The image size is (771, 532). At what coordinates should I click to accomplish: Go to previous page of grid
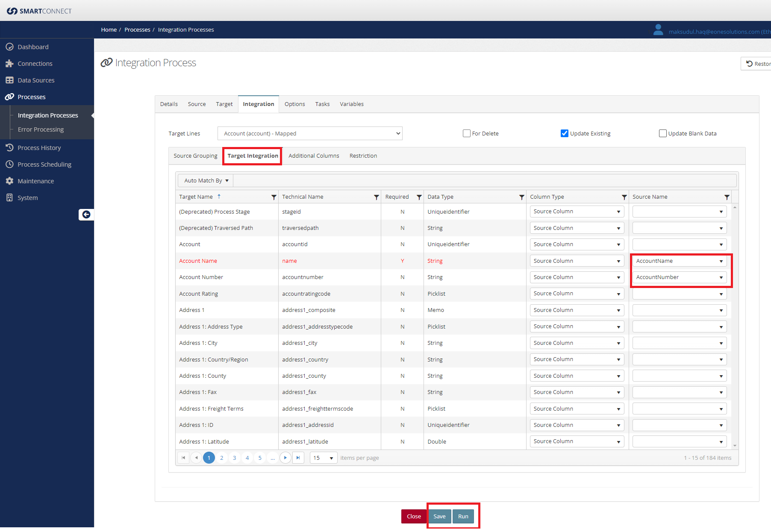[x=196, y=458]
